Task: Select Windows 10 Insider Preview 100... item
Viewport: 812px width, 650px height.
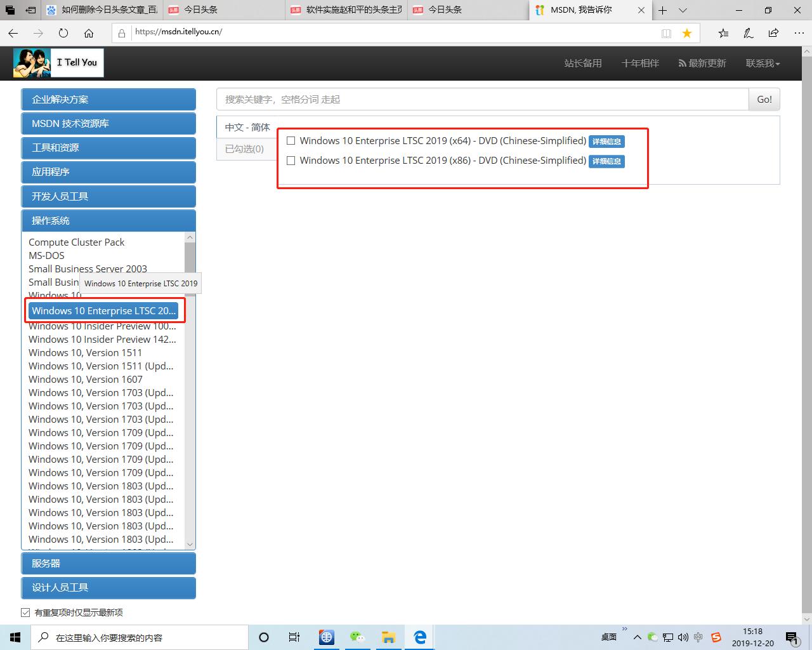Action: tap(103, 326)
